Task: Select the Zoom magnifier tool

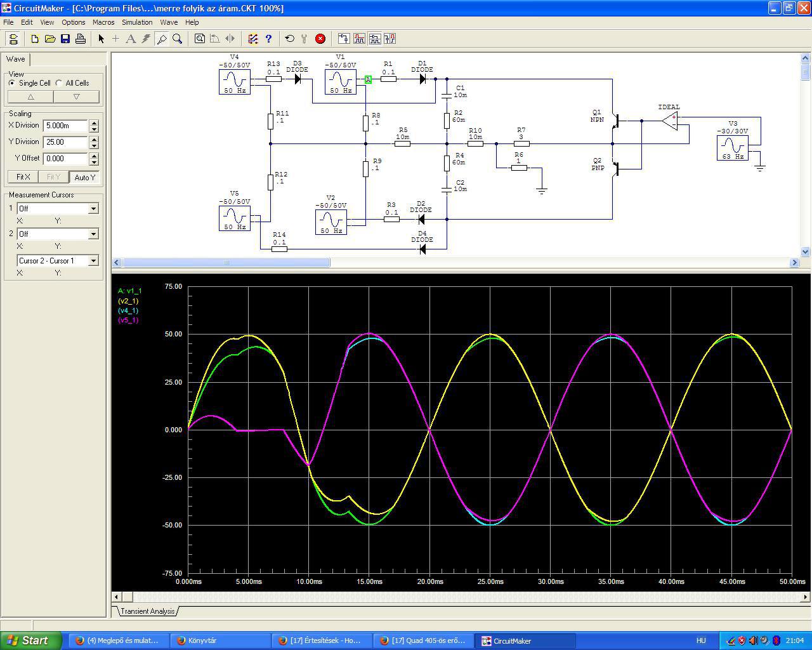Action: (178, 39)
